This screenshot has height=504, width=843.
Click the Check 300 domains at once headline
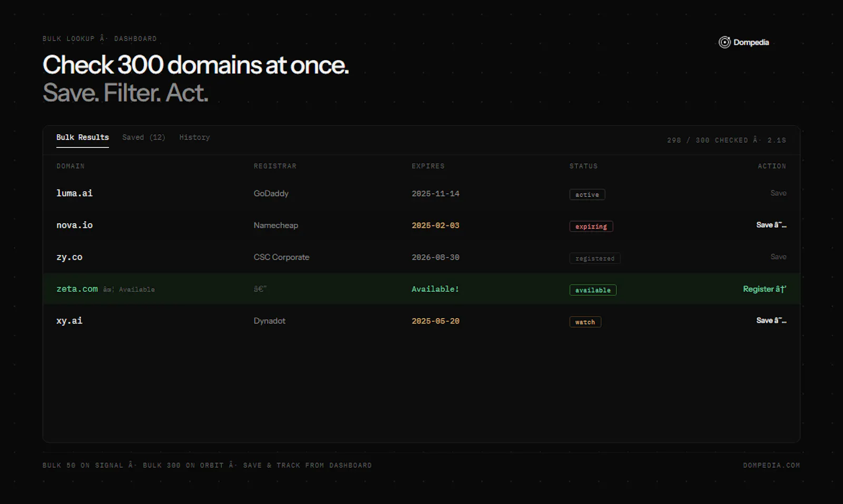pos(195,65)
